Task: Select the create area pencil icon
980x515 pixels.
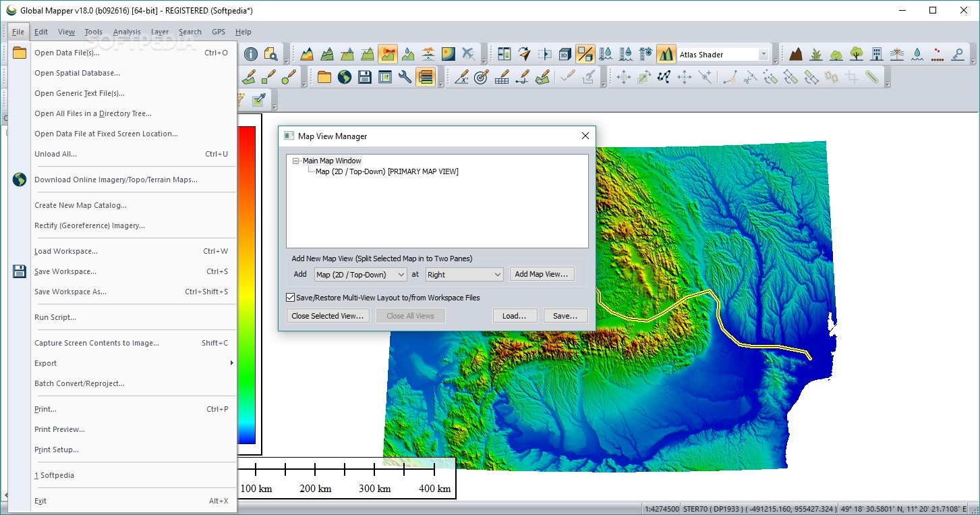Action: tap(249, 77)
